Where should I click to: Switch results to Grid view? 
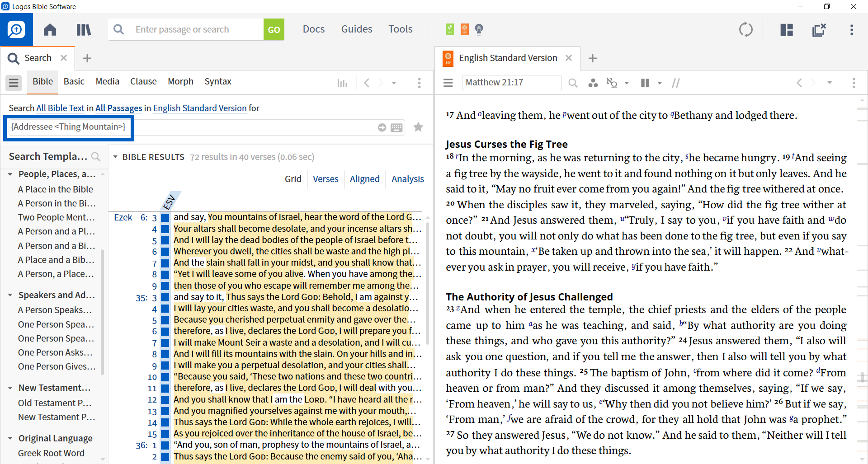tap(293, 179)
